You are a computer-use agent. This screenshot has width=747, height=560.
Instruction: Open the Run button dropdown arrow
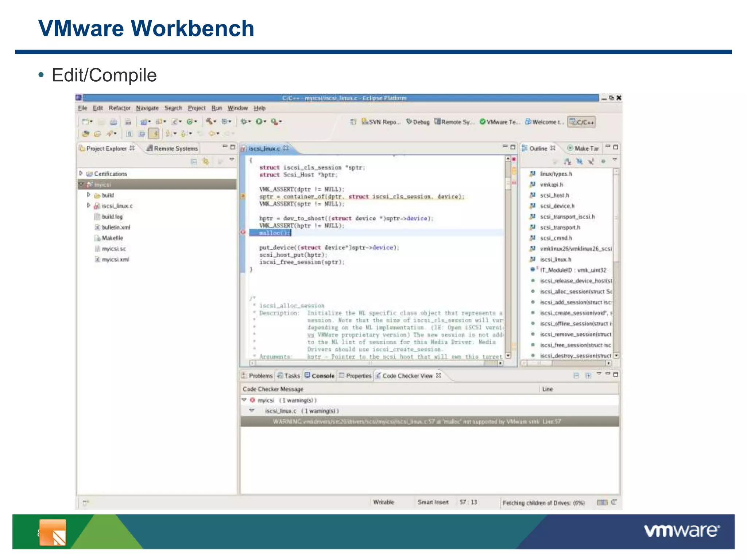pyautogui.click(x=265, y=122)
